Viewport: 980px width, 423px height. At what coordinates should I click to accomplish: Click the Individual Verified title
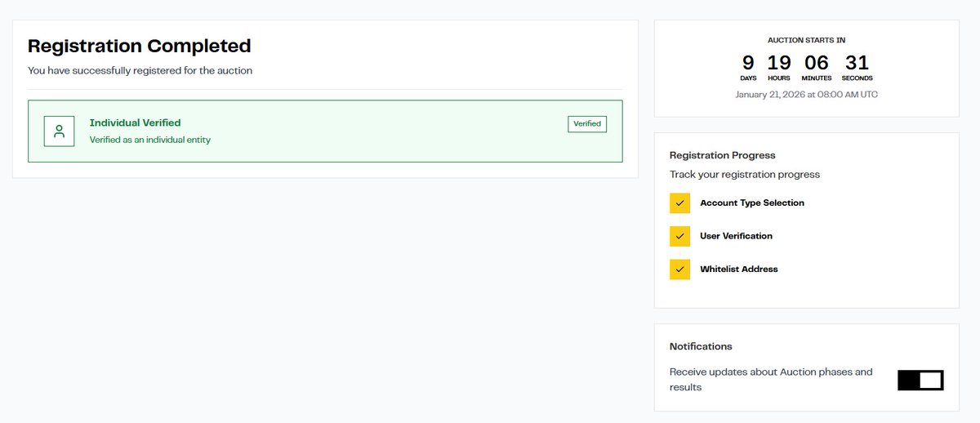[135, 123]
